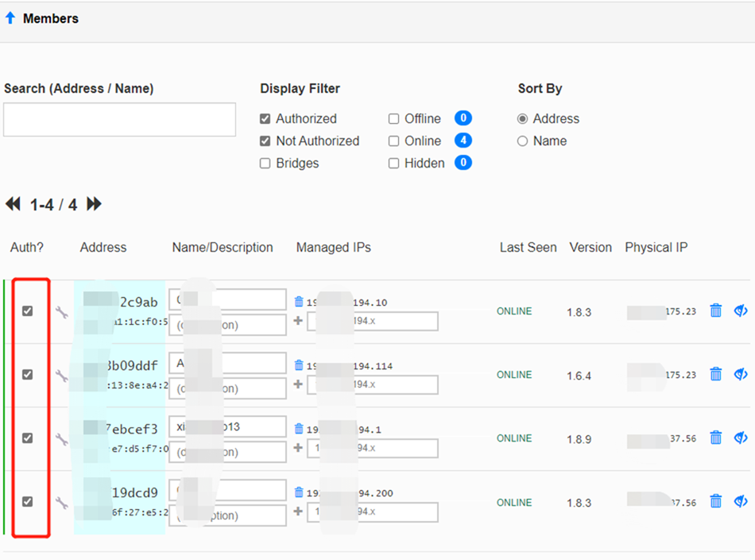This screenshot has width=755, height=560.
Task: Click the Online count badge showing 4
Action: [x=463, y=141]
